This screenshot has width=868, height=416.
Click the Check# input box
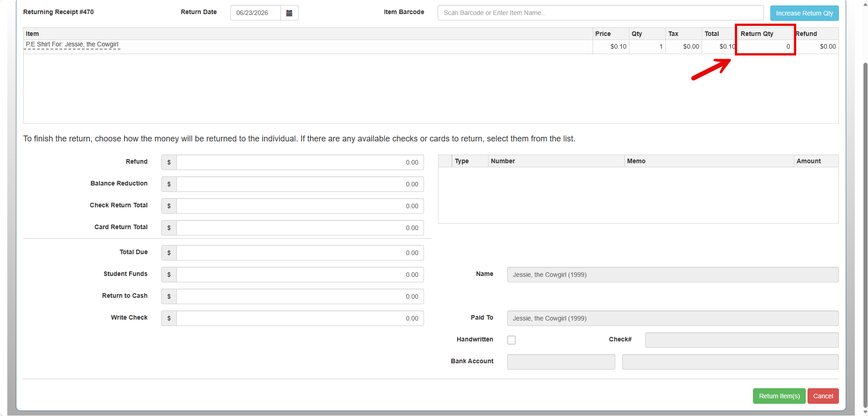click(742, 340)
